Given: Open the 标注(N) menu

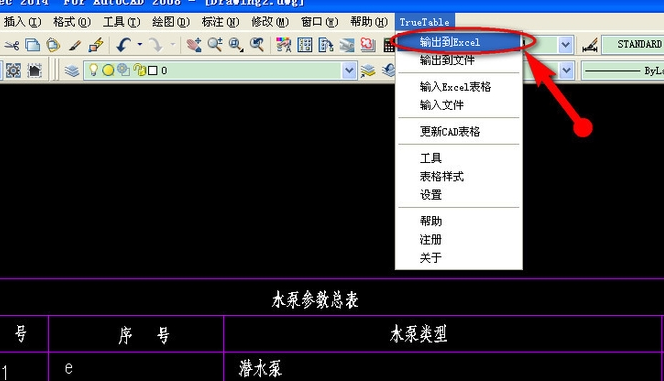Looking at the screenshot, I should pyautogui.click(x=220, y=22).
